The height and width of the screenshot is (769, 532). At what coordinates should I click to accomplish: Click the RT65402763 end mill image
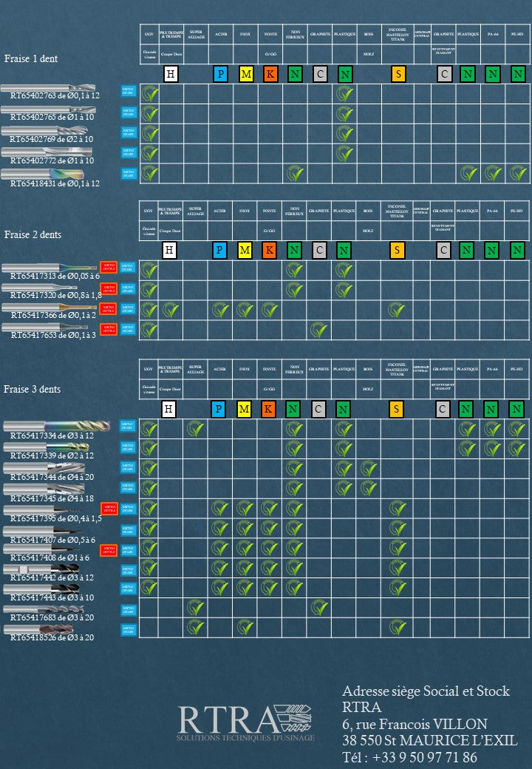(x=48, y=88)
